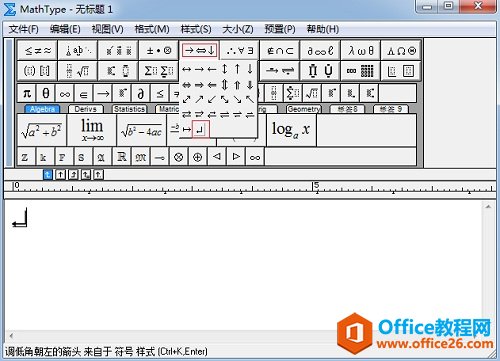This screenshot has height=361, width=500.
Task: Open the spaces and ellipses palette
Action: [78, 51]
